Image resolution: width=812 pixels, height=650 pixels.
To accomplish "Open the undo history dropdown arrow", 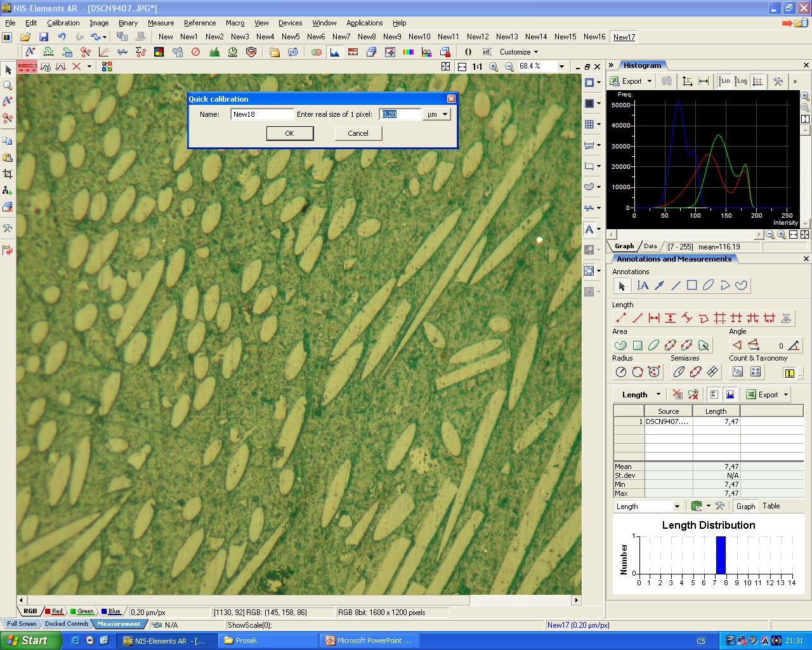I will [104, 37].
